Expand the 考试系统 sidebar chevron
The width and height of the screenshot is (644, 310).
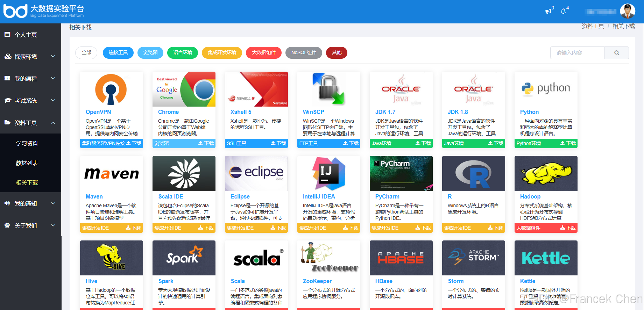53,100
